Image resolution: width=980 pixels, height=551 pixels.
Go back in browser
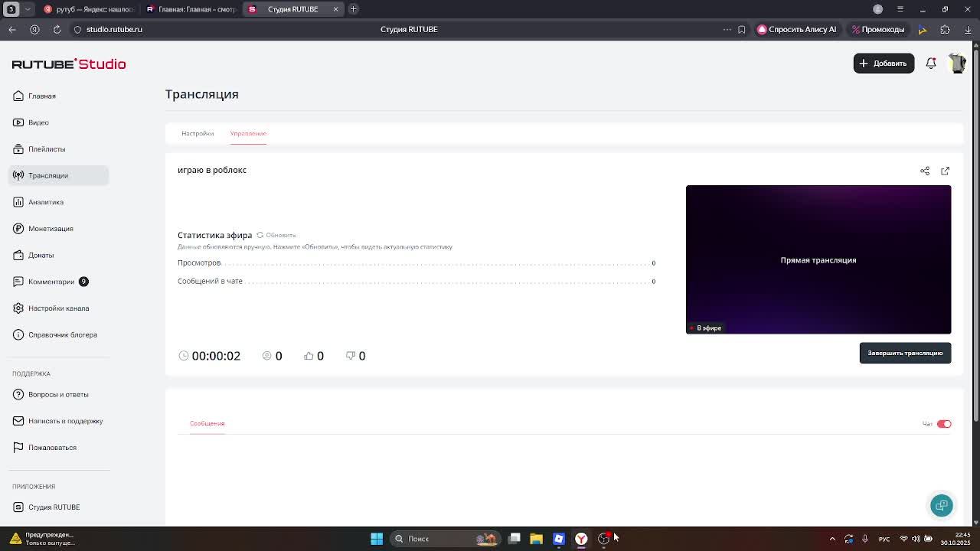pyautogui.click(x=12, y=29)
